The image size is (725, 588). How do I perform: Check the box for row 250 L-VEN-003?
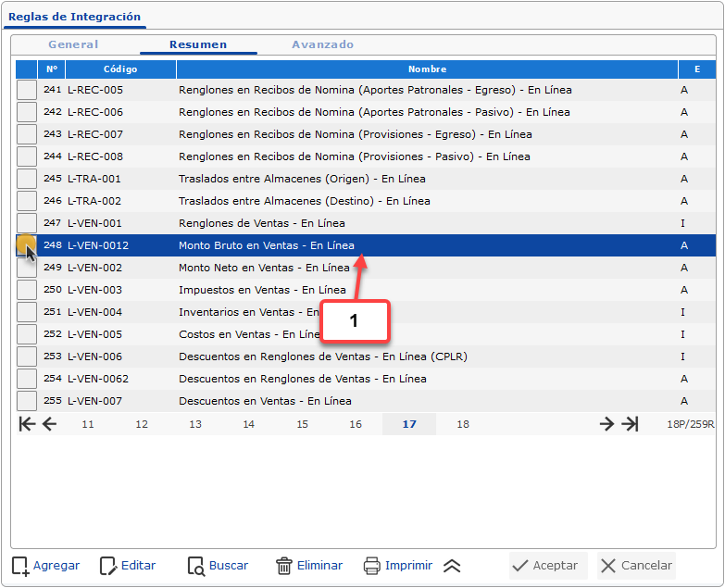[27, 290]
